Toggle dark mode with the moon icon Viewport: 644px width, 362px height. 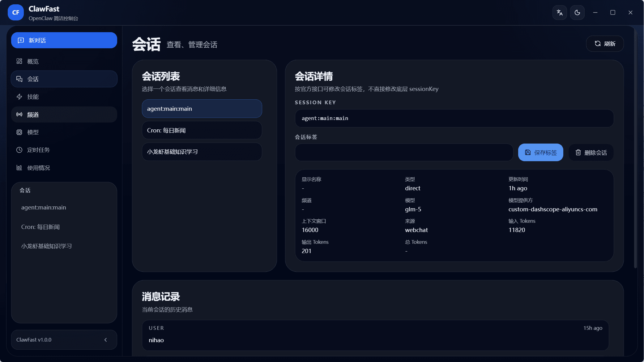pos(577,12)
